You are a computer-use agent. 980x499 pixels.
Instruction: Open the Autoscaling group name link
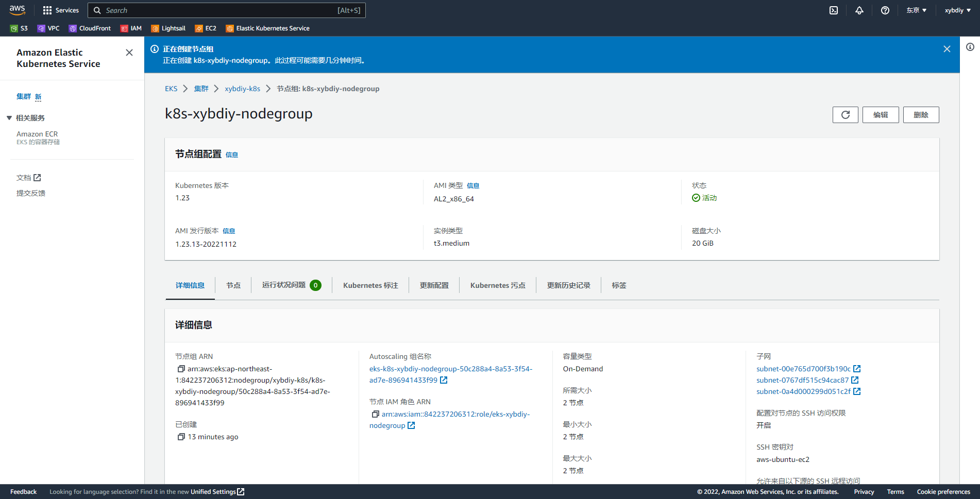tap(451, 374)
